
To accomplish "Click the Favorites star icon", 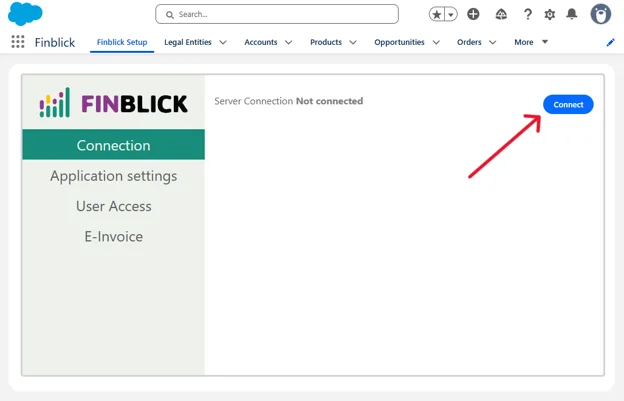I will (x=437, y=15).
